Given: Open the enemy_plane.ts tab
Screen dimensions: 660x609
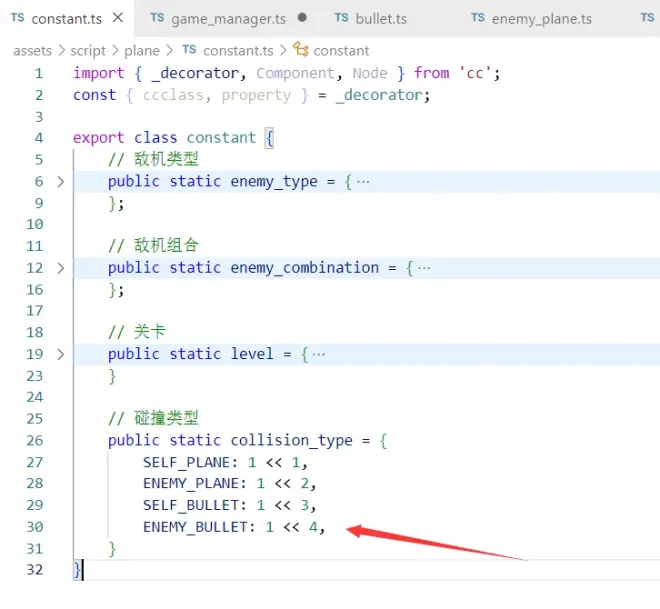Looking at the screenshot, I should [x=541, y=19].
